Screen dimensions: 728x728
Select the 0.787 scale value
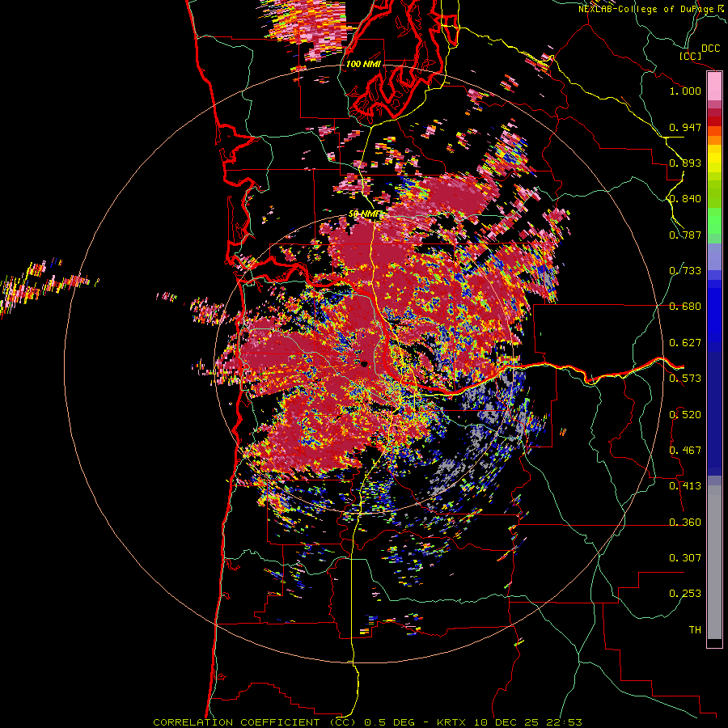coord(685,235)
